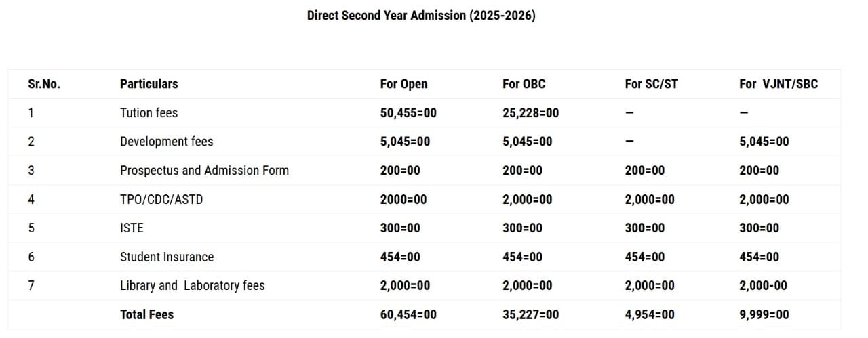Click the Particulars column header
Viewport: 868px width, 338px height.
(149, 84)
